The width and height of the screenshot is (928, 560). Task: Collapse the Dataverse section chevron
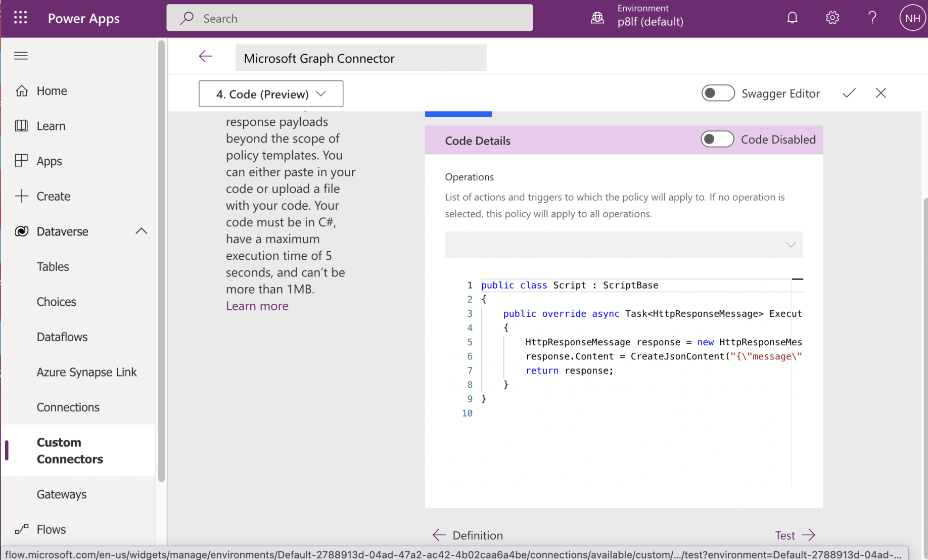coord(142,231)
